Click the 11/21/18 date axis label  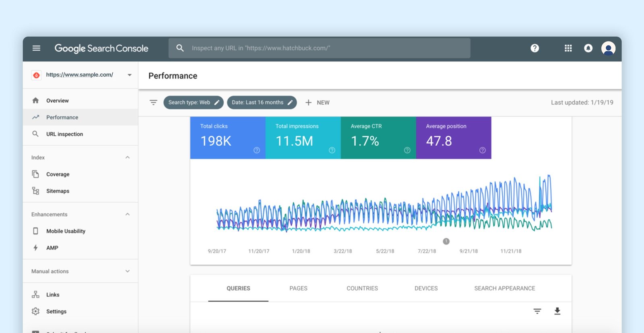(511, 251)
